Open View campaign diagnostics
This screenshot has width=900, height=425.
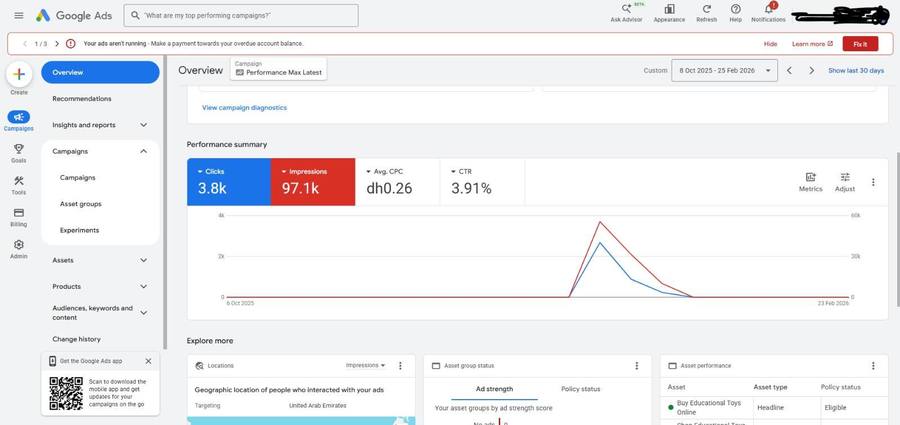(245, 107)
